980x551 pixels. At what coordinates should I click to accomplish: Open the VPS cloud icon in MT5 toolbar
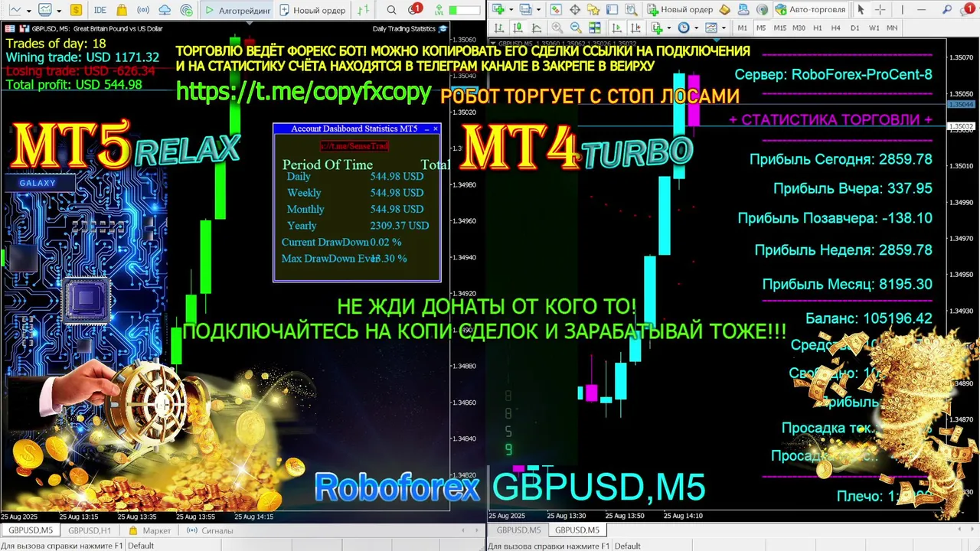(x=165, y=10)
